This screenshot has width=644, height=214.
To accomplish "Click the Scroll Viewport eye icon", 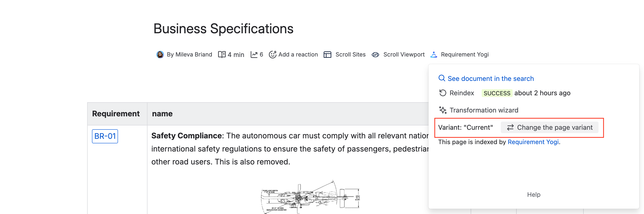I will click(375, 55).
